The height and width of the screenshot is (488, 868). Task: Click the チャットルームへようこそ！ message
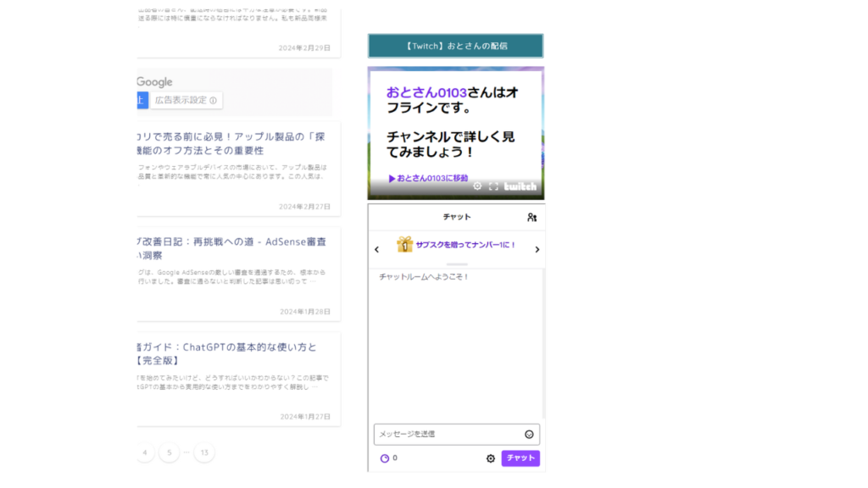(424, 277)
